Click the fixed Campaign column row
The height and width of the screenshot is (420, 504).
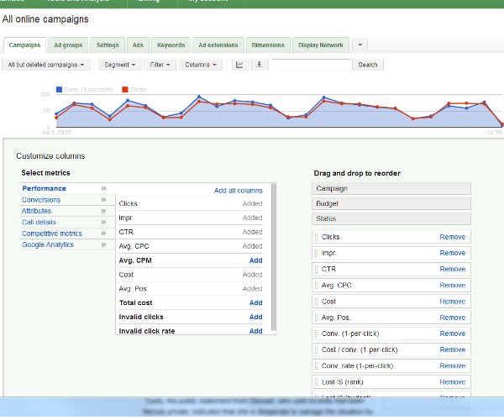(x=391, y=189)
